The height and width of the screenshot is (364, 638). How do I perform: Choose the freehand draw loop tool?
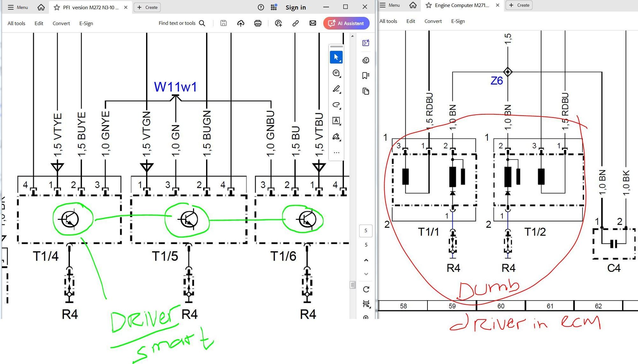(x=336, y=105)
